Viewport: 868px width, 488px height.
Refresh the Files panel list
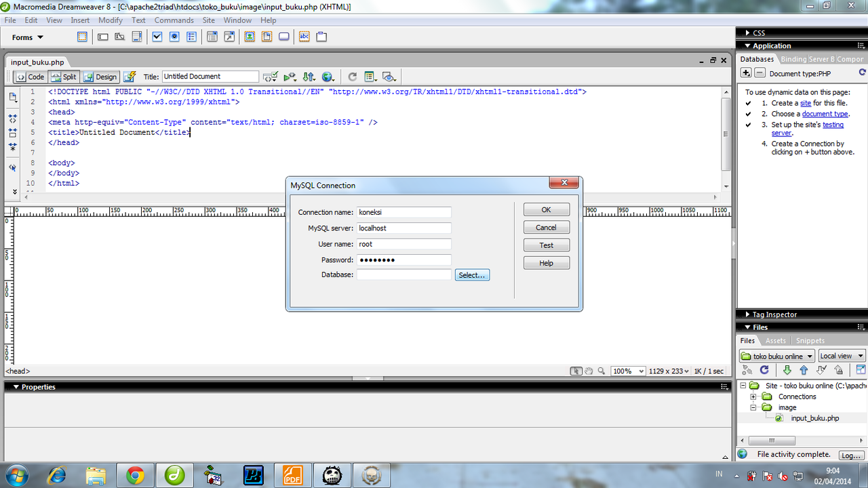click(764, 370)
